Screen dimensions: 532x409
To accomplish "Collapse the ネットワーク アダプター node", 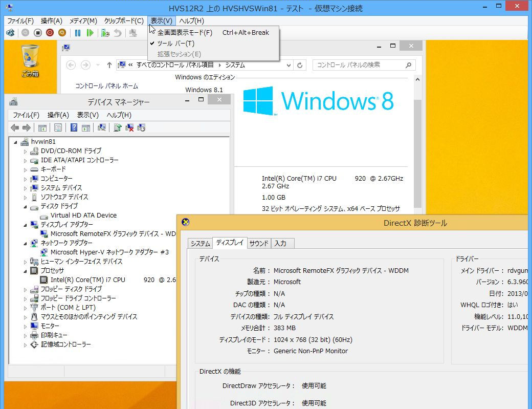I will click(x=25, y=243).
